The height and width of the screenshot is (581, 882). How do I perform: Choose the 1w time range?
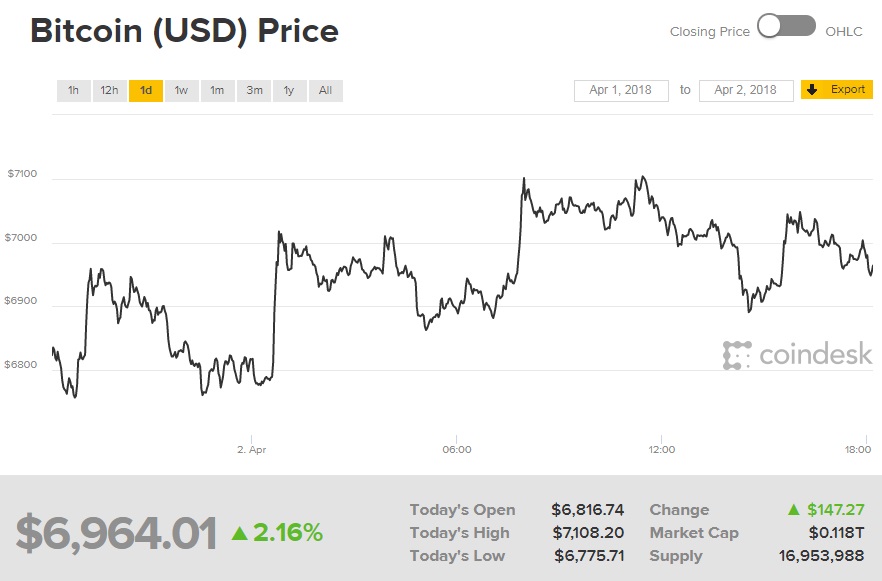pyautogui.click(x=181, y=91)
